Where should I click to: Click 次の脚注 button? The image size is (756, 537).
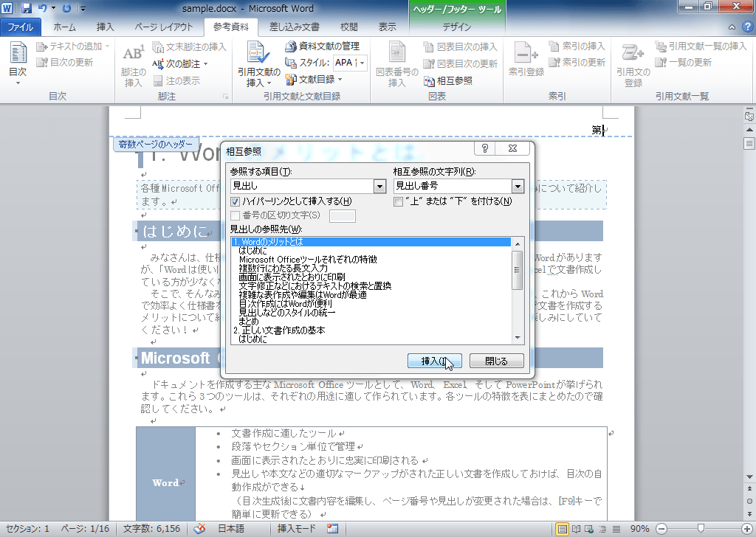tap(180, 63)
